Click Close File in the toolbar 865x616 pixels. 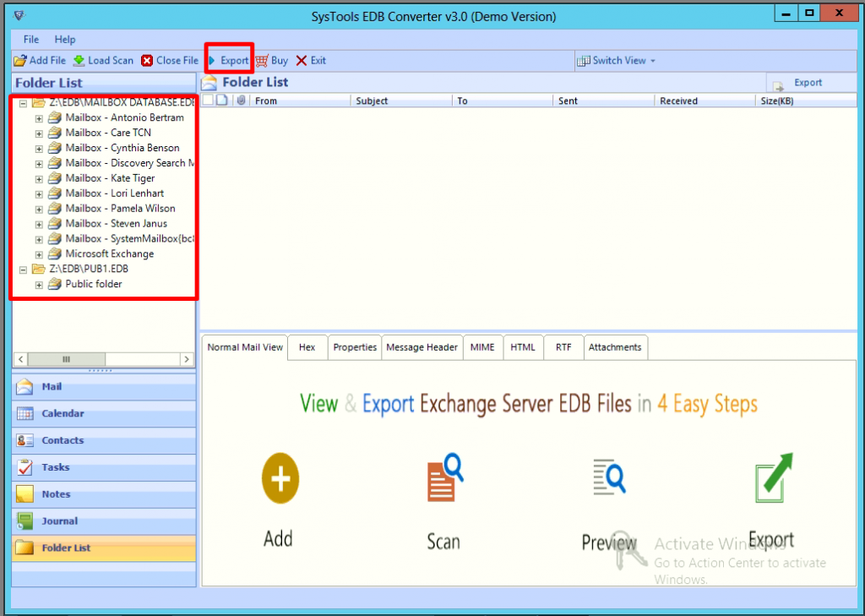pos(170,61)
